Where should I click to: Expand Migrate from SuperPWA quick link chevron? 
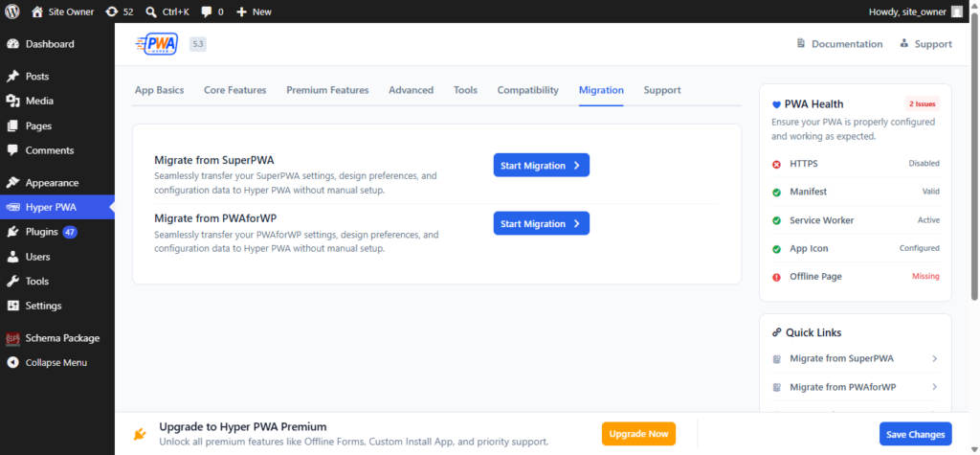point(934,358)
